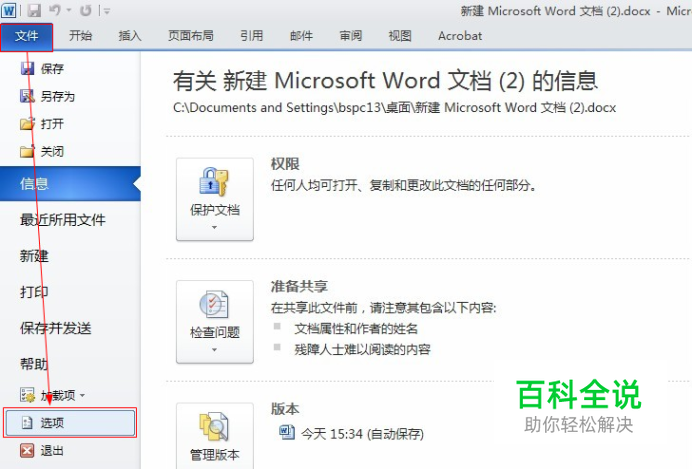Click the 保护文档 lock and key icon
Image resolution: width=692 pixels, height=469 pixels.
214,181
